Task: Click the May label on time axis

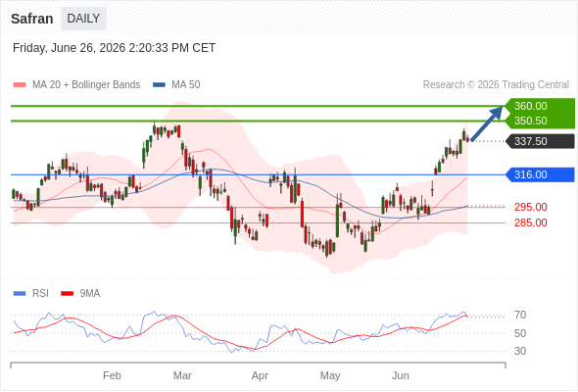Action: pos(330,375)
